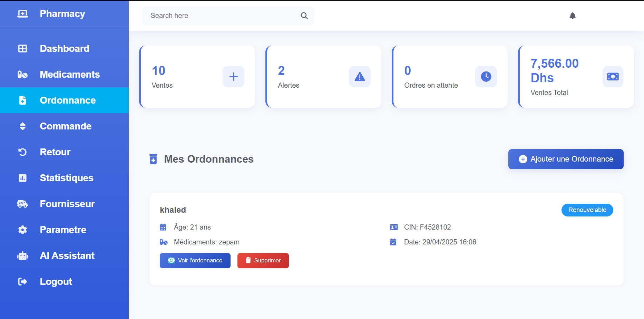Click the Pharmacy logo icon
The height and width of the screenshot is (319, 644).
23,14
